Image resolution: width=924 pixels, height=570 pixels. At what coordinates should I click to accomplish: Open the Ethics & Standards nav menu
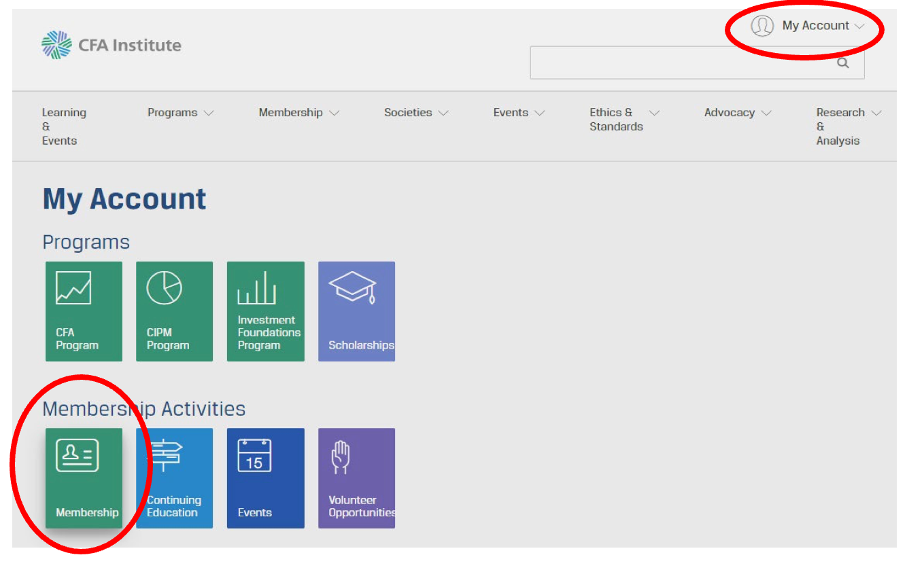click(616, 120)
